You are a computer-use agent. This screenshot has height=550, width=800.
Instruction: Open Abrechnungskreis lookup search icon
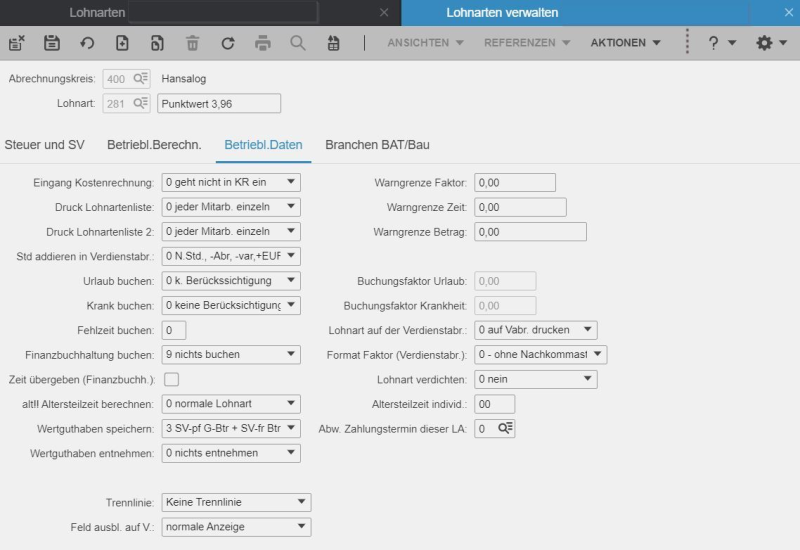[140, 79]
